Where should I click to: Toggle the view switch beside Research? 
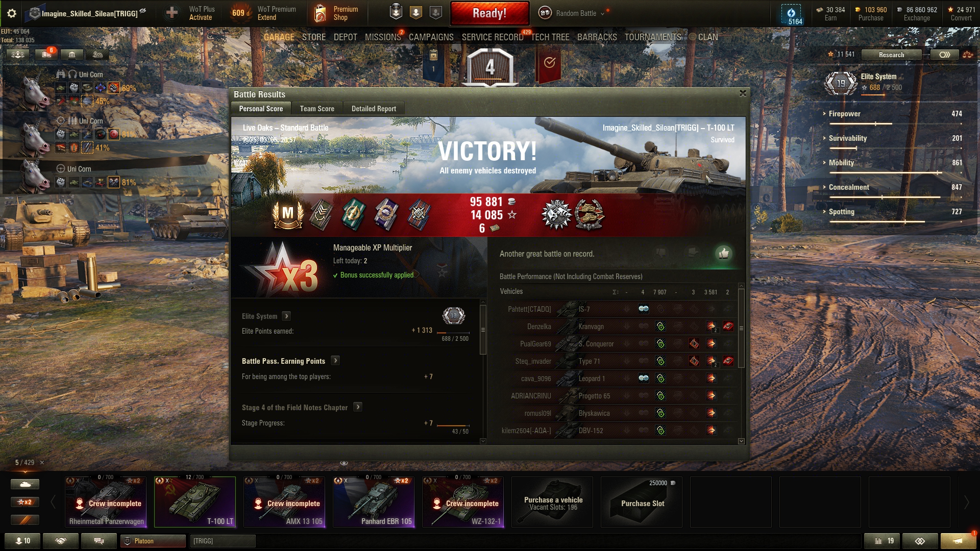pos(944,55)
